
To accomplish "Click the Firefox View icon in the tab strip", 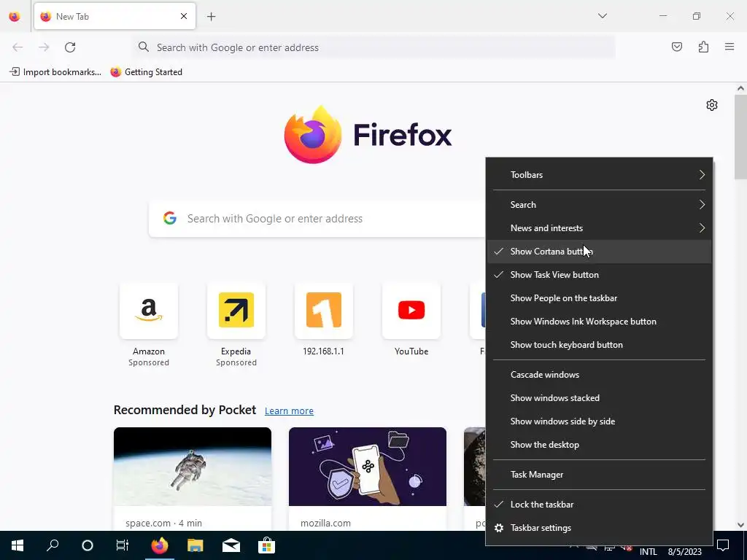I will (x=15, y=16).
